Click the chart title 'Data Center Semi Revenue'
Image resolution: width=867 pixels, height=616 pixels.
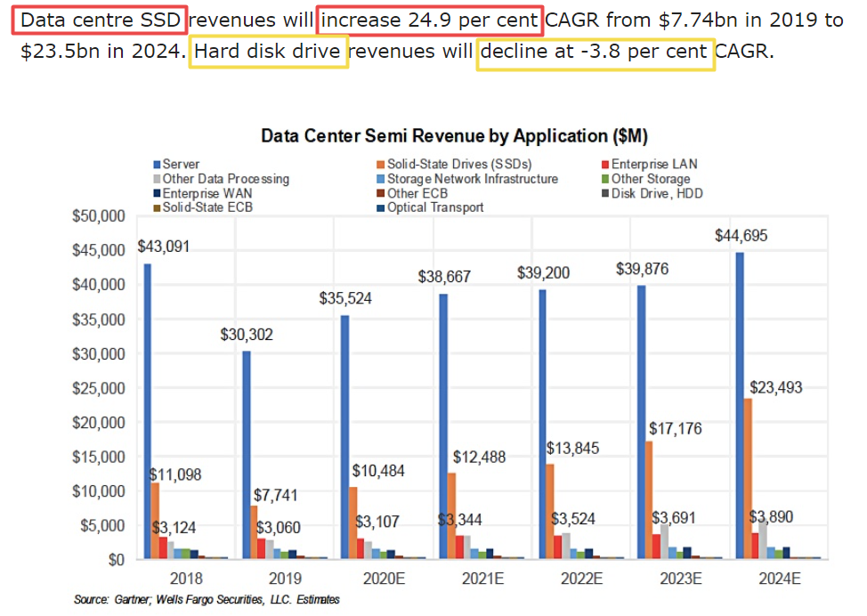[454, 137]
